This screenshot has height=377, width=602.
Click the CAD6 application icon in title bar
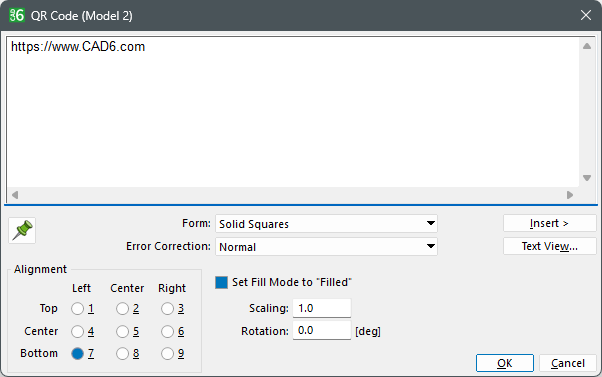(x=17, y=15)
